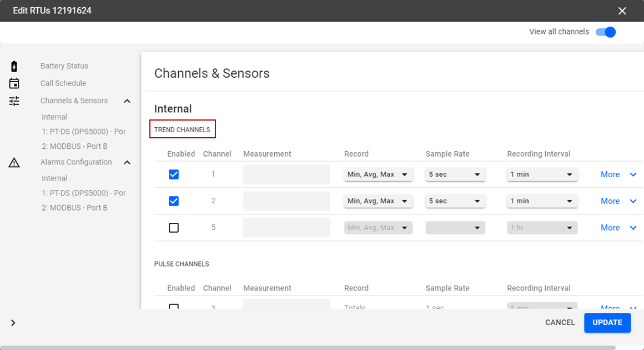Expand channel 5 details with the chevron
This screenshot has height=350, width=644.
[x=633, y=228]
